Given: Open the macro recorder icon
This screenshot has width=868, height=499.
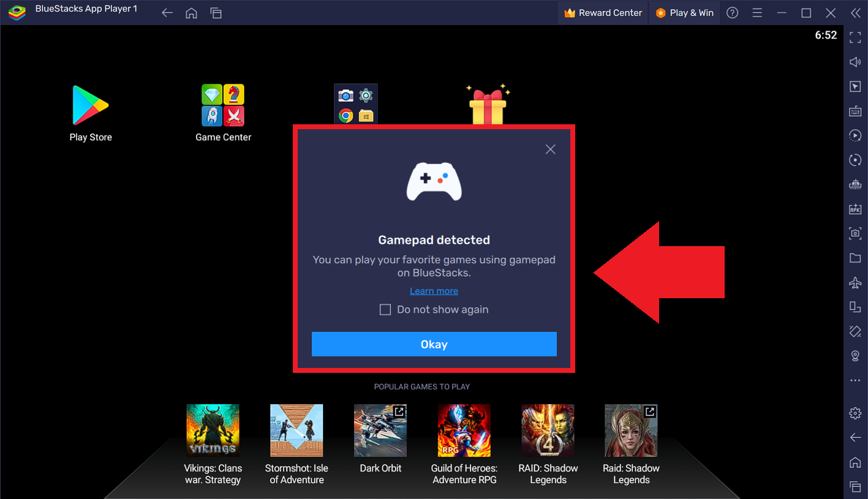Looking at the screenshot, I should (x=855, y=135).
